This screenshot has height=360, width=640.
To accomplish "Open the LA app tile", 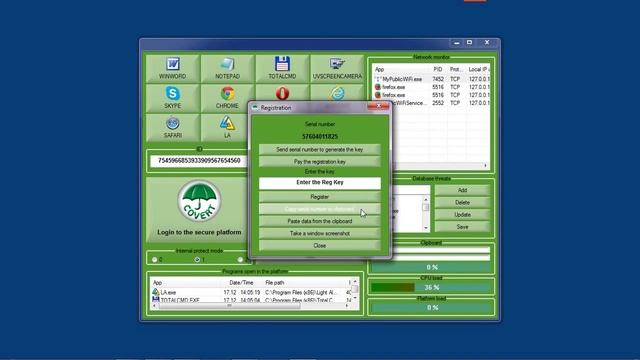I will (227, 127).
